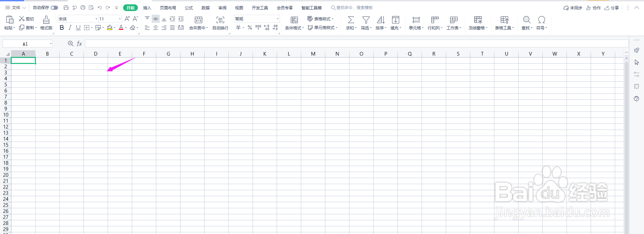Apply yellow fill color bucket

click(110, 28)
